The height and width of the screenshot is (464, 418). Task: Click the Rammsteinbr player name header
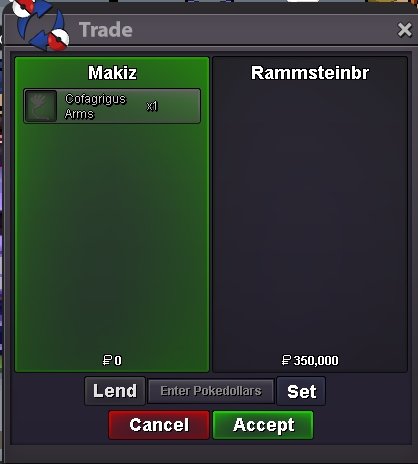[310, 73]
